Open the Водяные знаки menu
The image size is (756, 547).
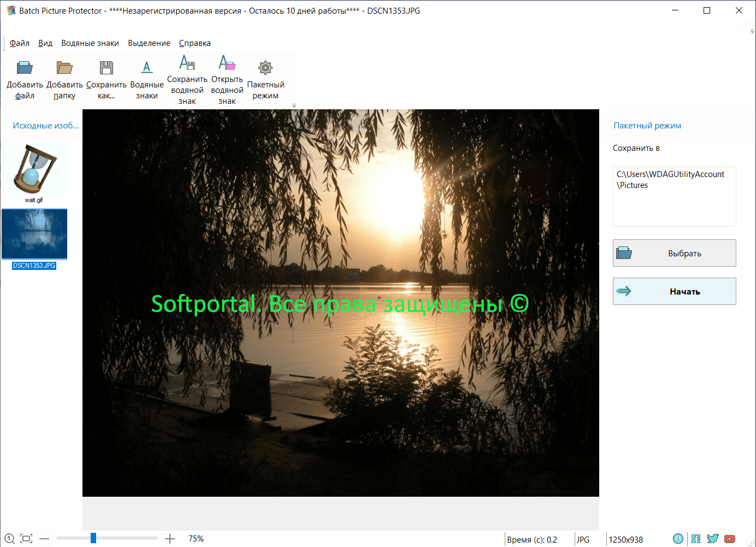(90, 43)
